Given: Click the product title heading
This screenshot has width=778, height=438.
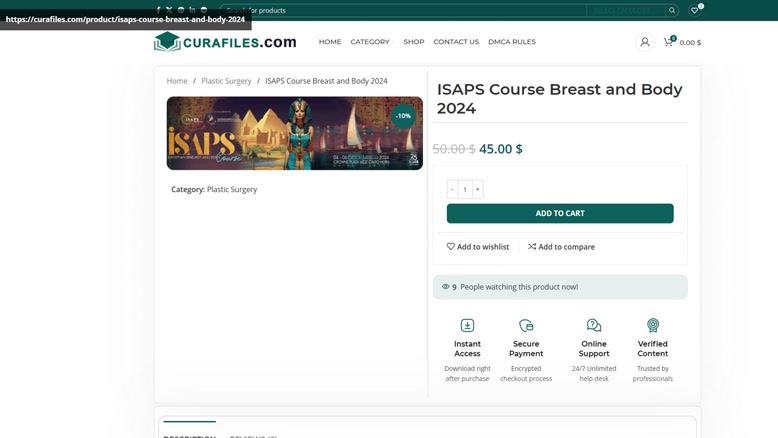Looking at the screenshot, I should point(560,99).
